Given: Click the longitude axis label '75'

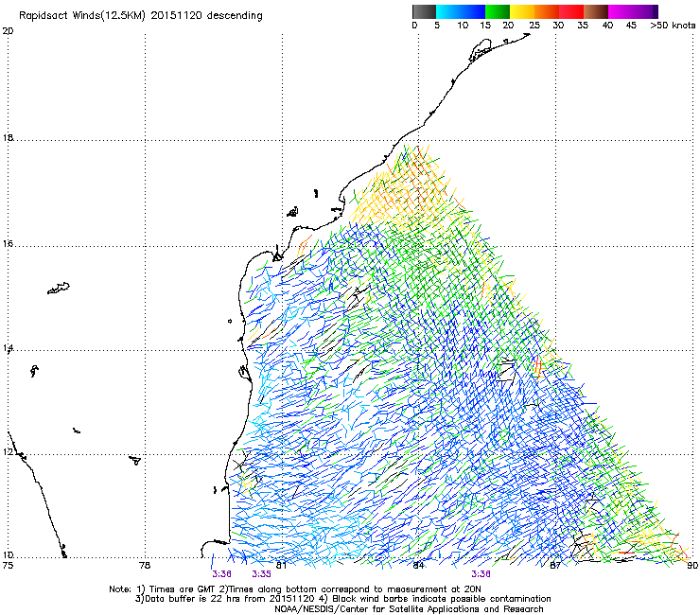Looking at the screenshot, I should click(x=8, y=566).
